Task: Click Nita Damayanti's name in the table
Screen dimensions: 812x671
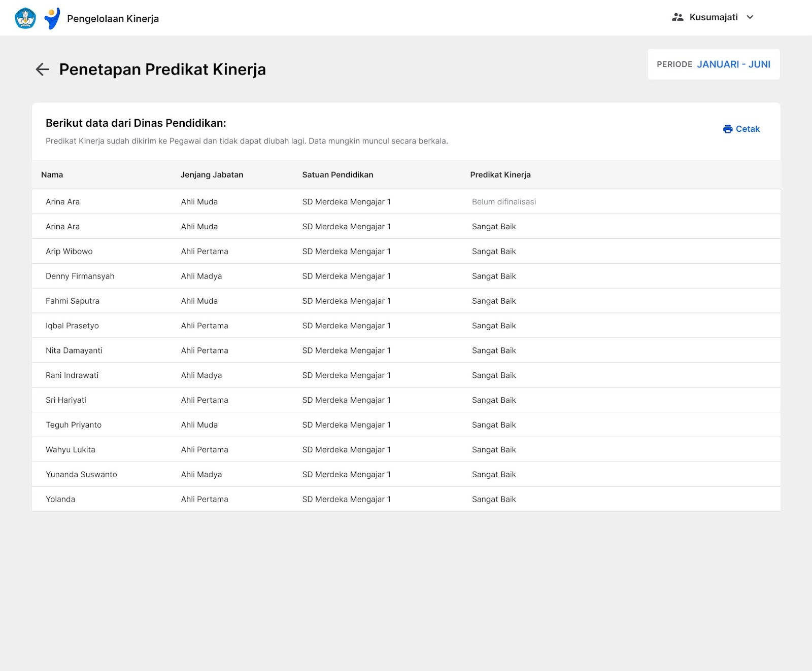Action: pyautogui.click(x=74, y=350)
